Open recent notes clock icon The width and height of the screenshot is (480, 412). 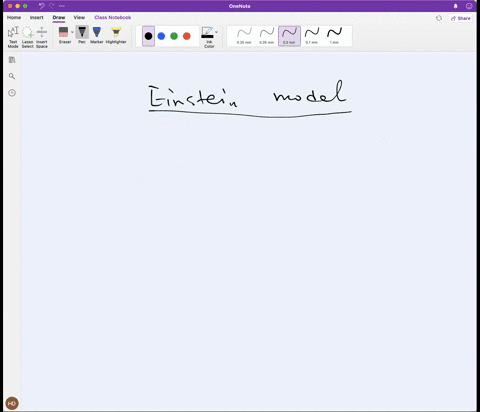12,93
